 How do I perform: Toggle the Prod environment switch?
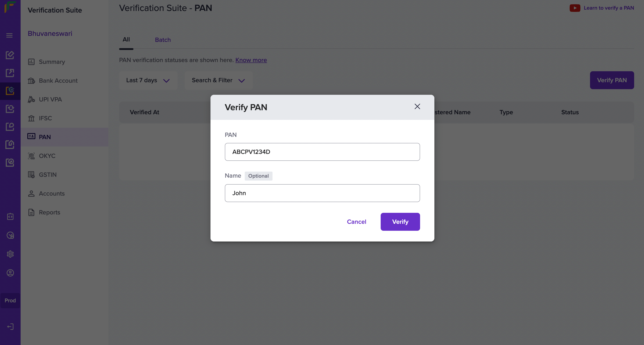pos(10,300)
